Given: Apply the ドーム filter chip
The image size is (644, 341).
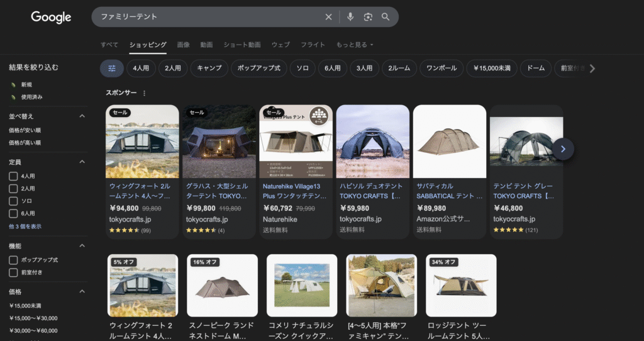Looking at the screenshot, I should click(536, 69).
